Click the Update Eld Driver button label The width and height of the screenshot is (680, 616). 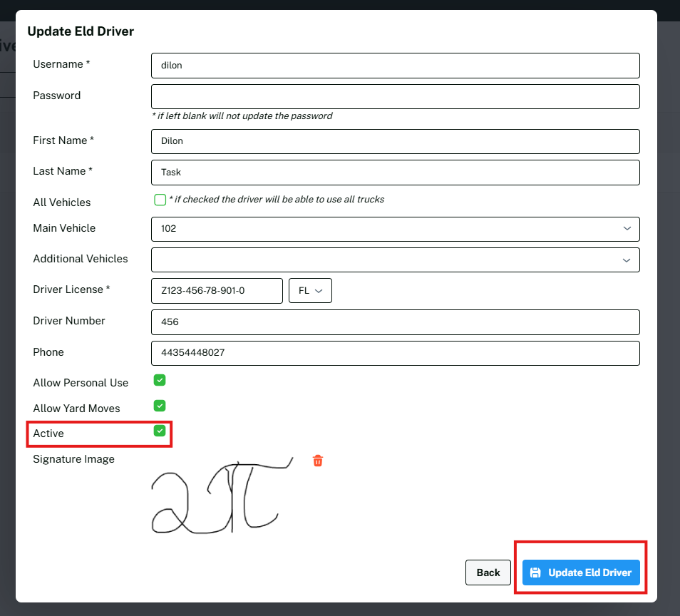(x=589, y=573)
